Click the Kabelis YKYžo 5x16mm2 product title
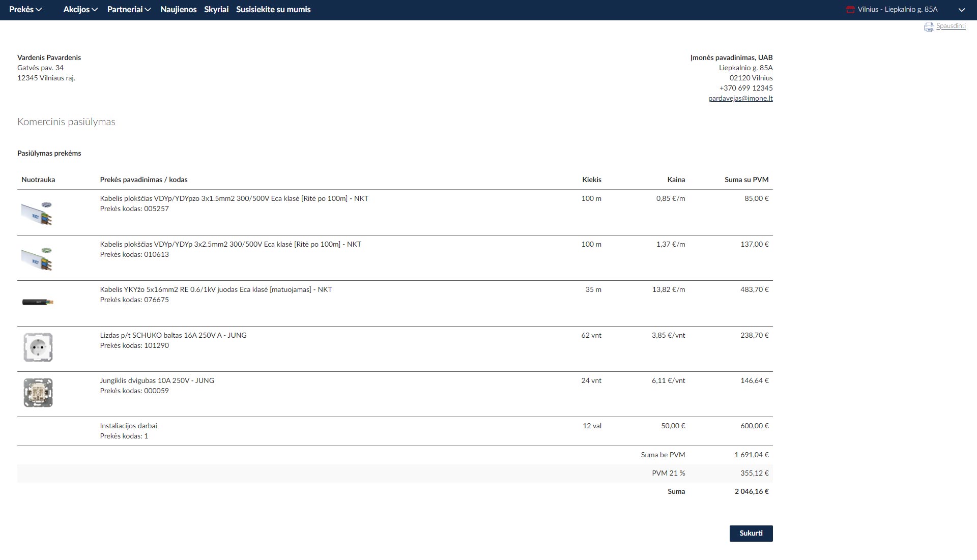This screenshot has width=977, height=560. [x=216, y=289]
